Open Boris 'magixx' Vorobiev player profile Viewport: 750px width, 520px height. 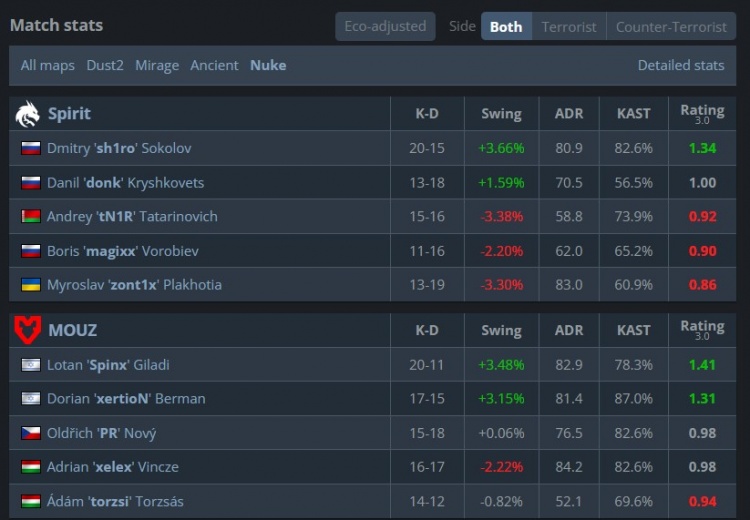click(x=122, y=251)
